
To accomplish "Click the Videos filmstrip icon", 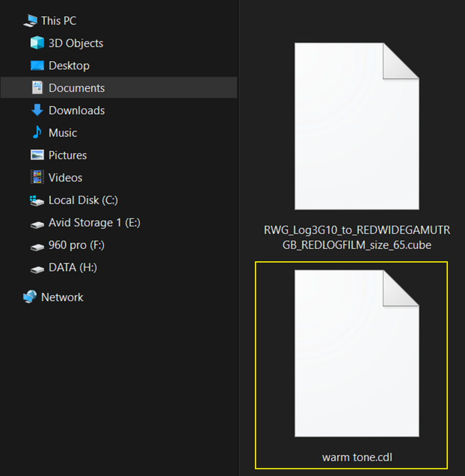I will (37, 177).
